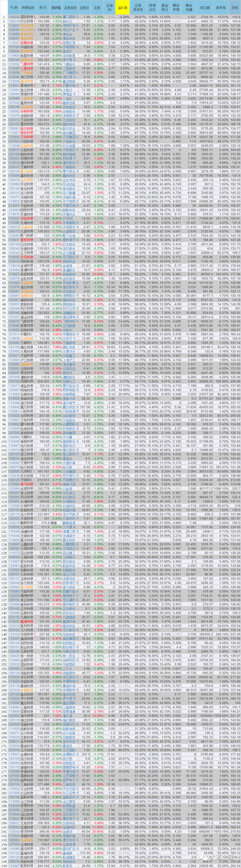The height and width of the screenshot is (868, 241).
Task: Select the 比音勒芬 stock name cell
Action: 71,231
